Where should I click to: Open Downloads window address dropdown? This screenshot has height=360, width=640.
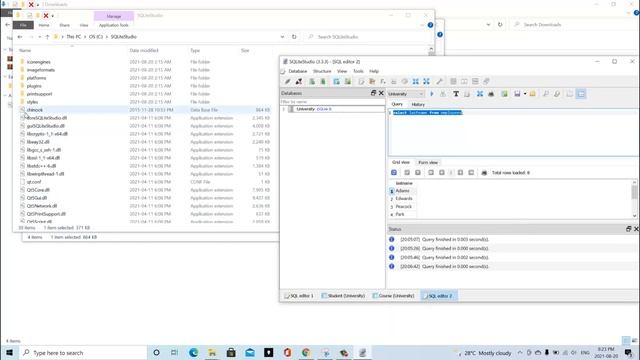(488, 24)
